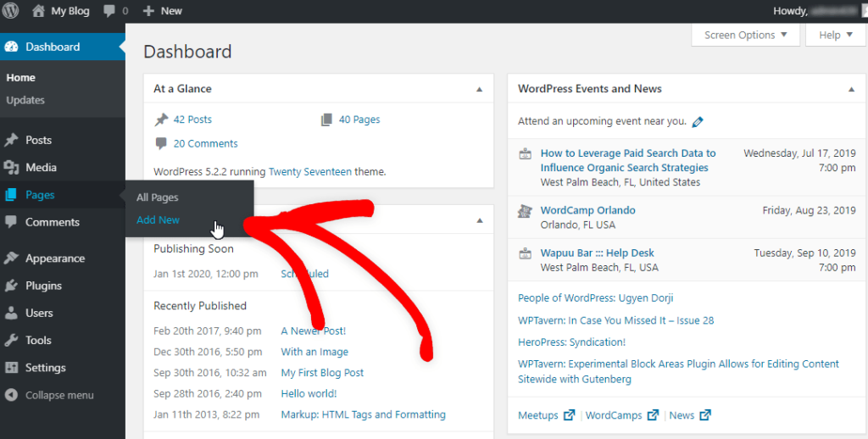Click the Plugins icon in sidebar
The image size is (868, 439).
click(11, 286)
